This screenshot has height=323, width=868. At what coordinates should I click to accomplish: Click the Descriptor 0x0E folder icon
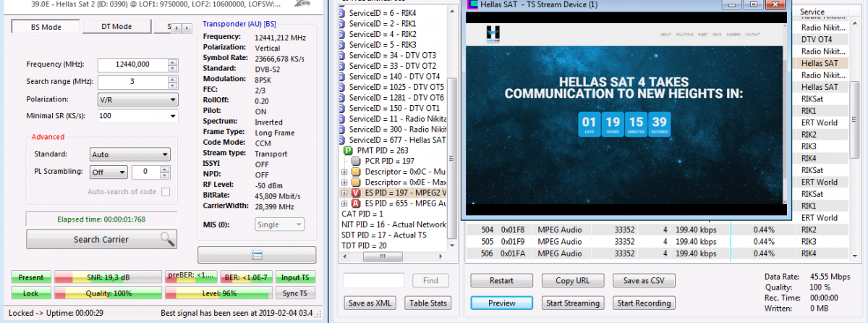coord(356,183)
